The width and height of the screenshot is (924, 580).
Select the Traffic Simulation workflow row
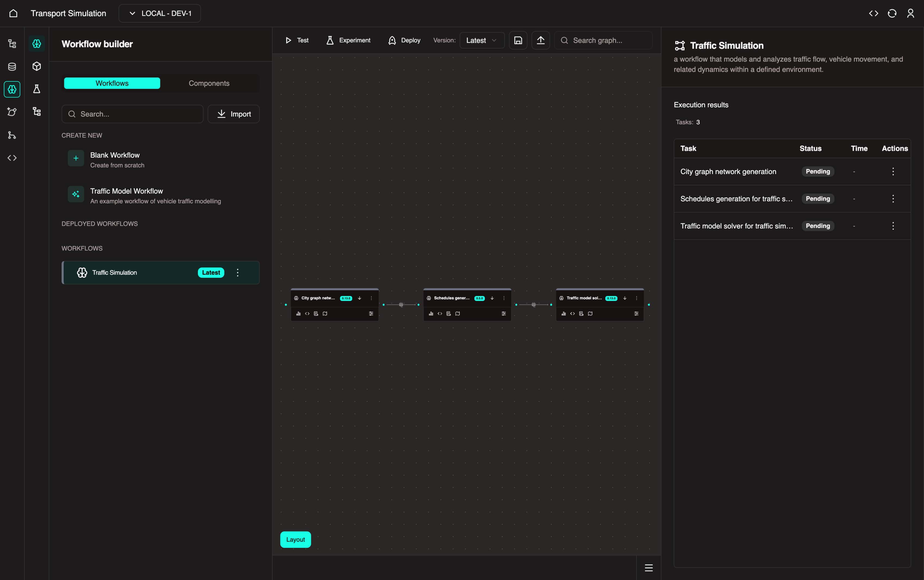click(160, 273)
